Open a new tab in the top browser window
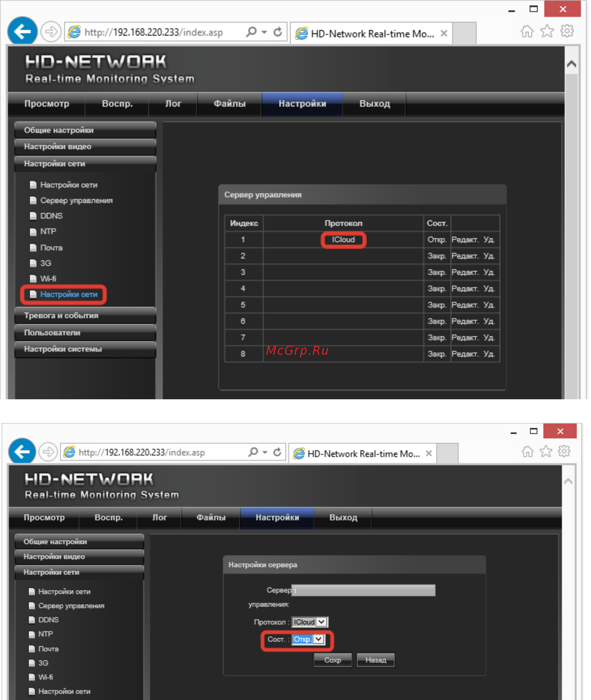The height and width of the screenshot is (700, 591). point(464,33)
